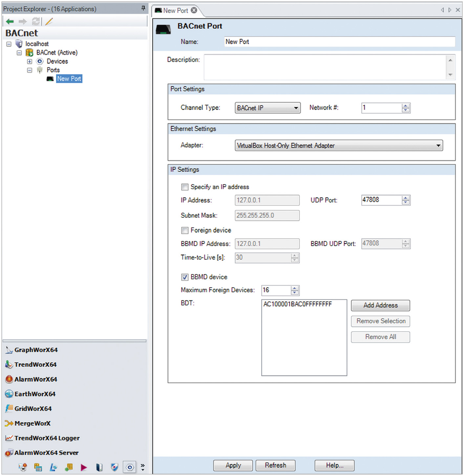This screenshot has width=464, height=476.
Task: Select the Ports tree item
Action: tap(53, 70)
